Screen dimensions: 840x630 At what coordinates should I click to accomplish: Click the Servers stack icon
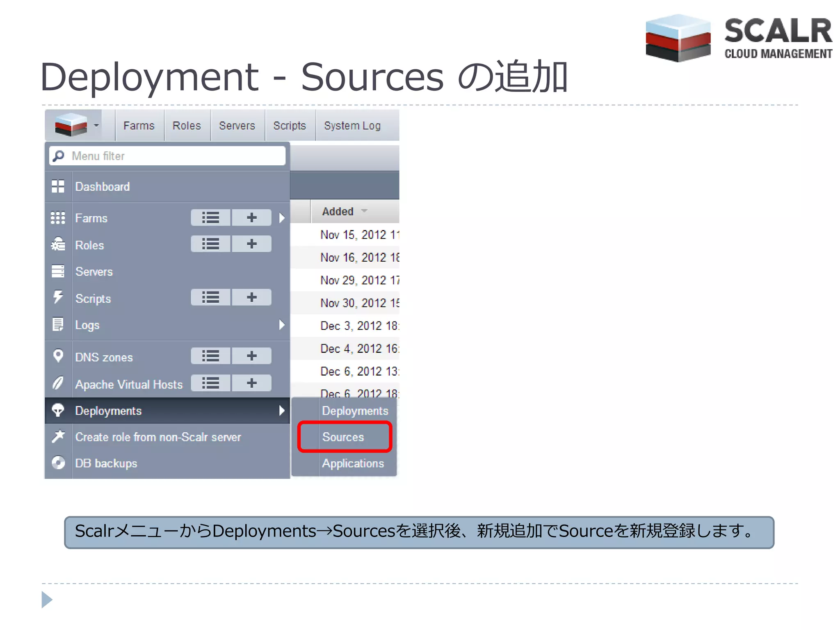[58, 271]
